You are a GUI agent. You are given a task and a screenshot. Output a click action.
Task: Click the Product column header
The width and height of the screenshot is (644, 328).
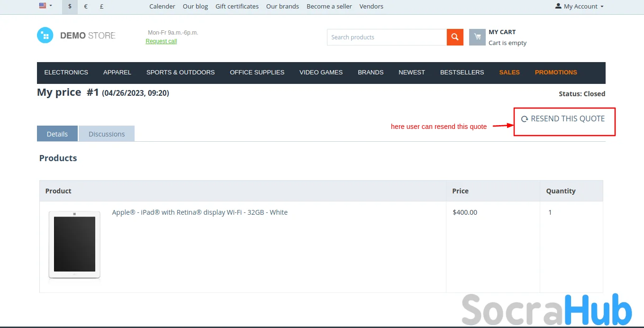(x=58, y=191)
